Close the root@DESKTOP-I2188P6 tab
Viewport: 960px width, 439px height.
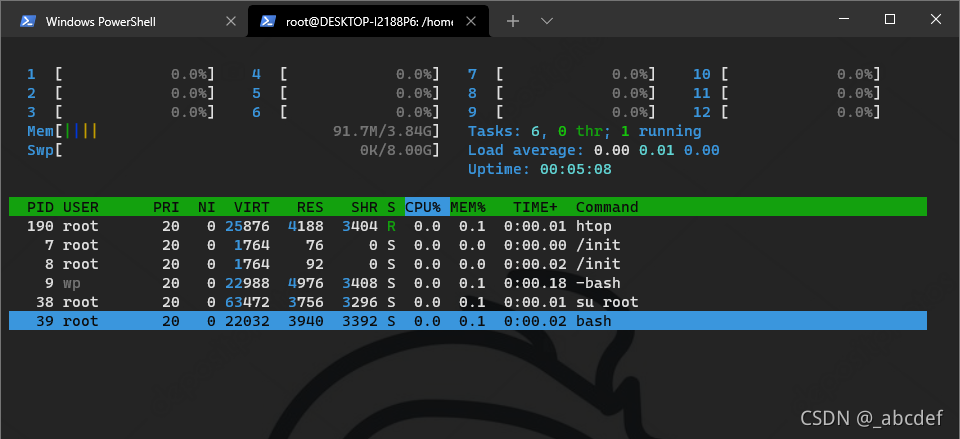(471, 21)
